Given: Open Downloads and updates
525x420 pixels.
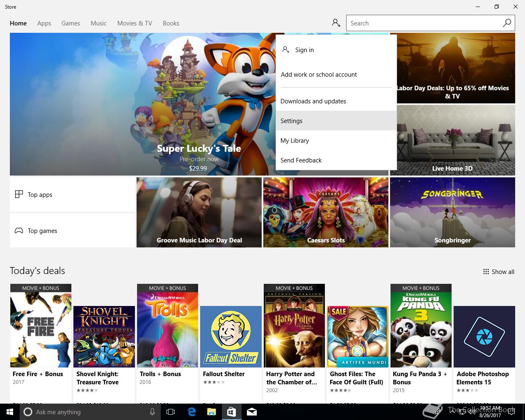Looking at the screenshot, I should point(336,101).
